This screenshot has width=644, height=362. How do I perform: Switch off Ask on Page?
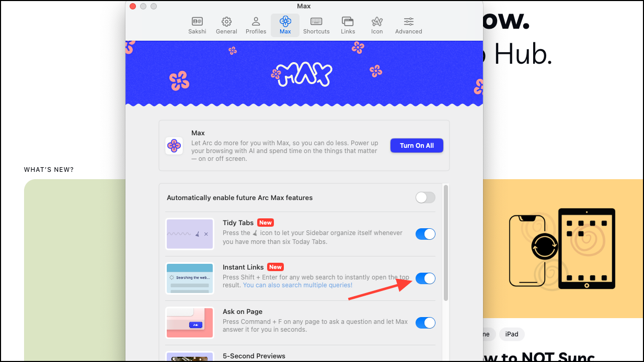(425, 323)
